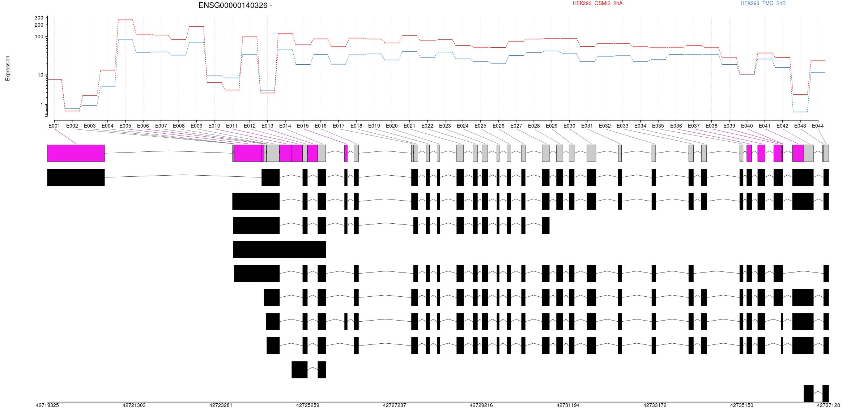Click exon label E033
Image resolution: width=868 pixels, height=412 pixels.
[x=622, y=126]
